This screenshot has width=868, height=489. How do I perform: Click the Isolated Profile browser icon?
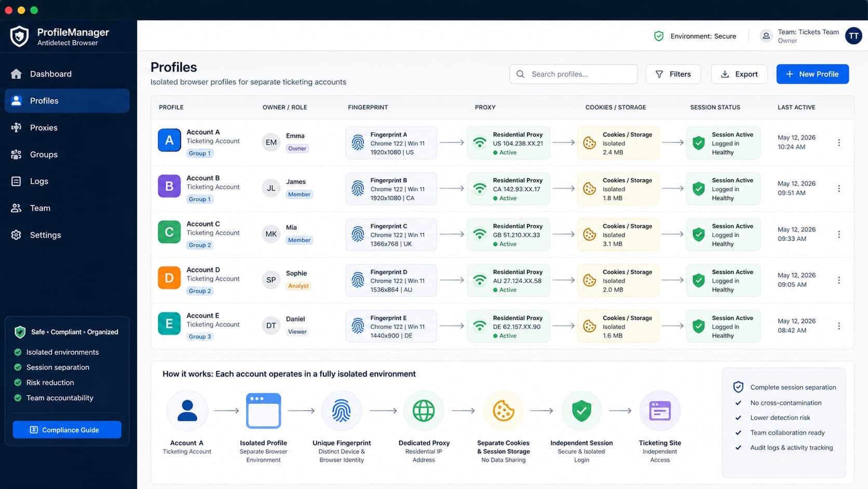(263, 411)
